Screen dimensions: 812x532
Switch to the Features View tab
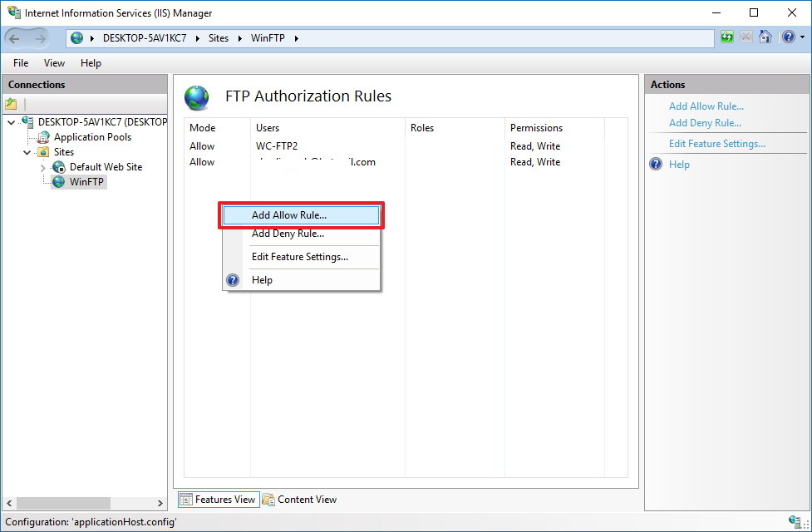click(218, 499)
